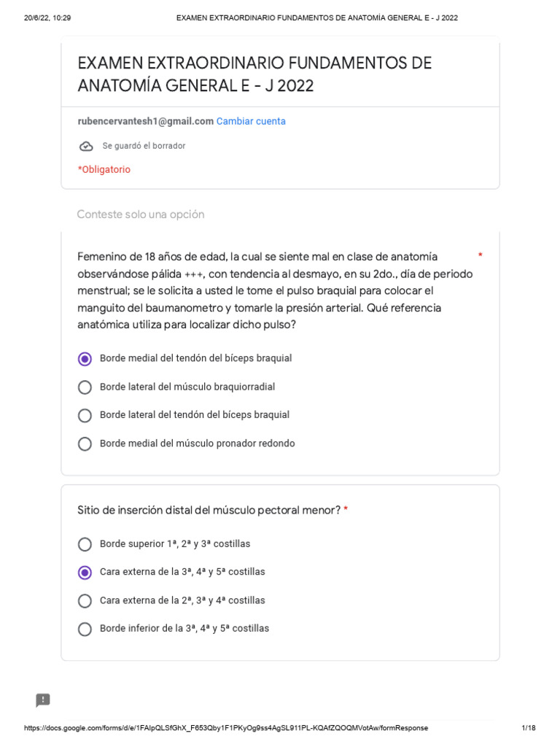Click the form title "EXAMEN EXTRAORDINARIO" heading
The height and width of the screenshot is (747, 560).
[x=254, y=74]
